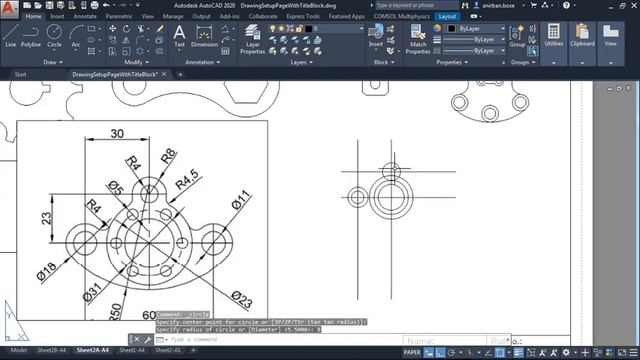Viewport: 640px width, 360px height.
Task: Toggle layer lock icon in Layers panel
Action: [299, 29]
